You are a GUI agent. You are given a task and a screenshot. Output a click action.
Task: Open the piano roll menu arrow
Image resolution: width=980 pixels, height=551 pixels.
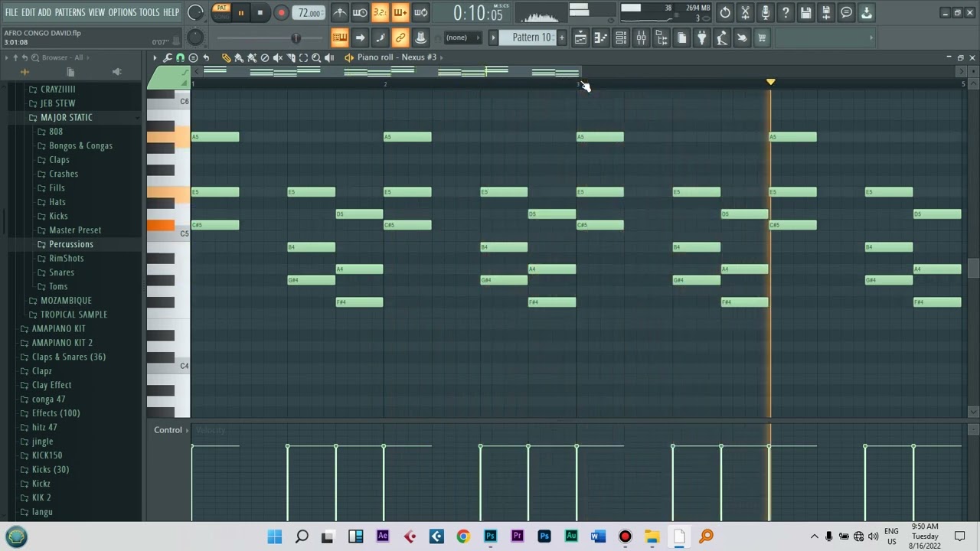click(x=155, y=57)
